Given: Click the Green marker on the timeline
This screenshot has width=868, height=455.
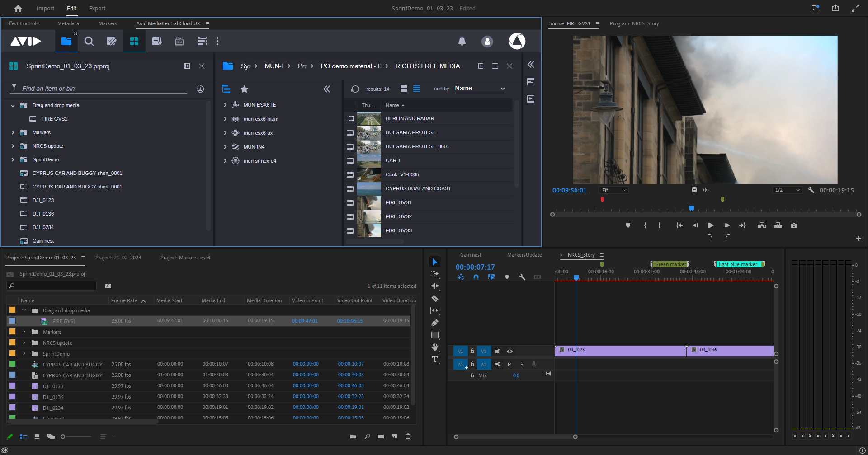Looking at the screenshot, I should pyautogui.click(x=670, y=264).
